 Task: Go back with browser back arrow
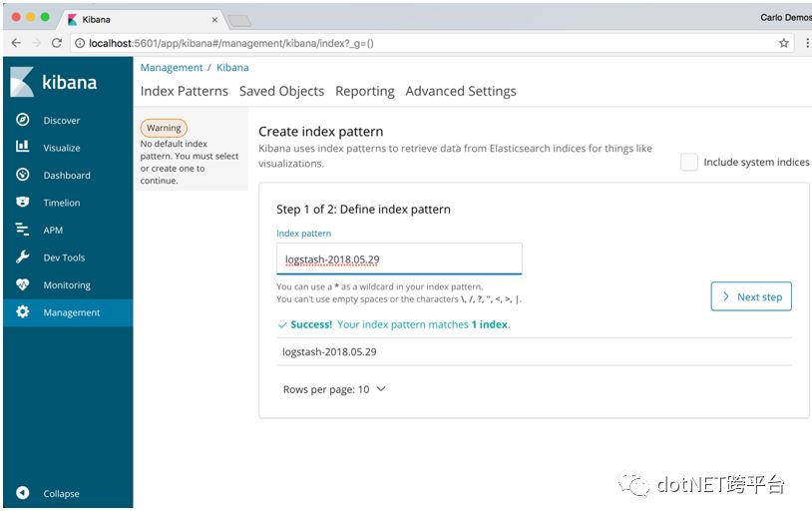click(16, 43)
